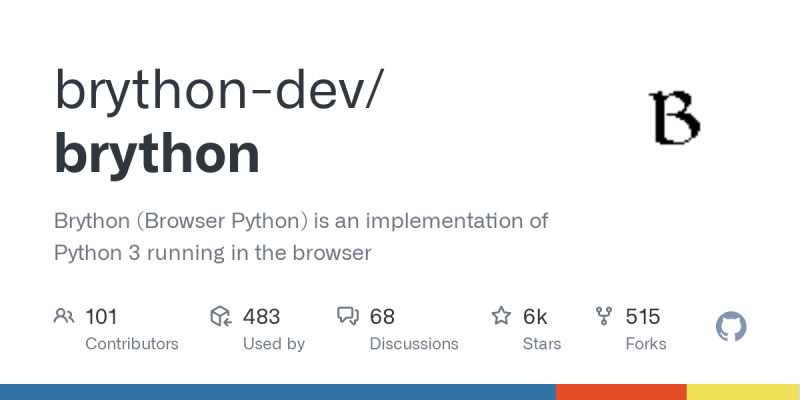The height and width of the screenshot is (400, 800).
Task: Click the Contributors people icon
Action: click(64, 317)
